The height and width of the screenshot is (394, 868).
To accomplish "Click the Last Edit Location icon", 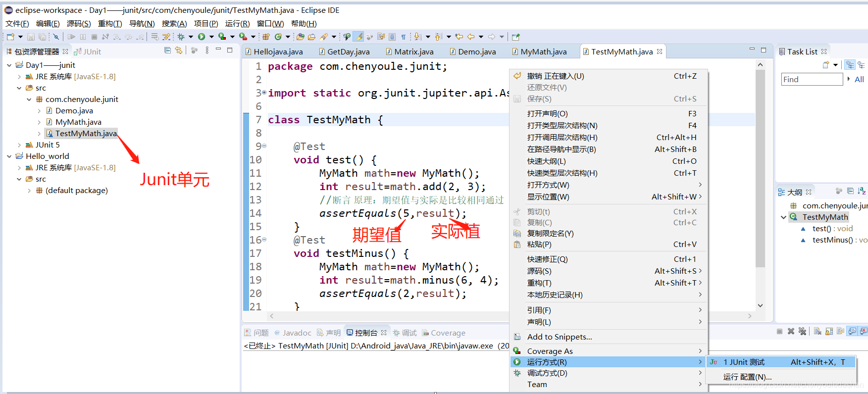I will 459,37.
